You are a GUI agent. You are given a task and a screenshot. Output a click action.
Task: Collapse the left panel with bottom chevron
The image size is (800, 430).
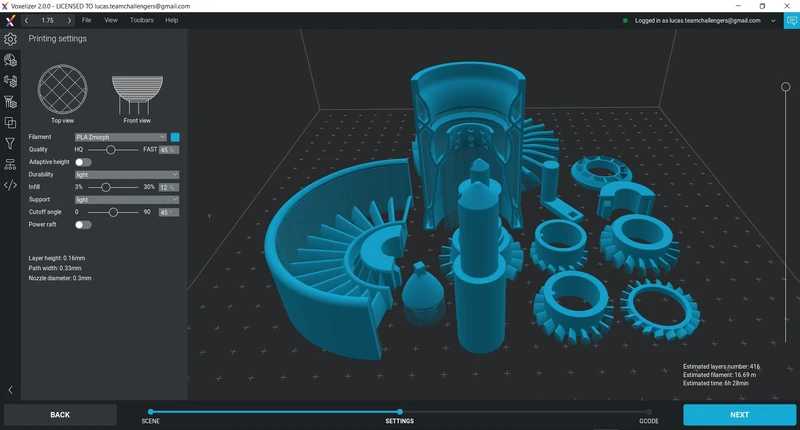[x=10, y=390]
